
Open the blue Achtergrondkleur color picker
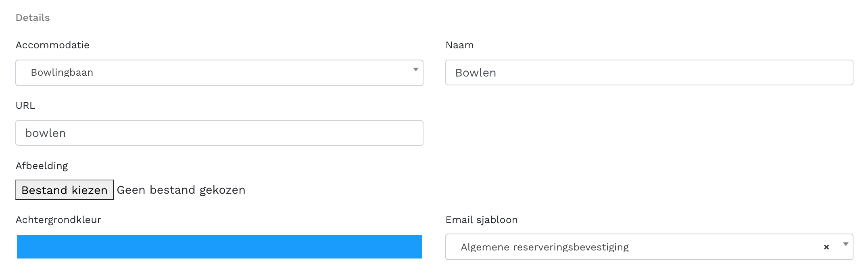point(219,246)
